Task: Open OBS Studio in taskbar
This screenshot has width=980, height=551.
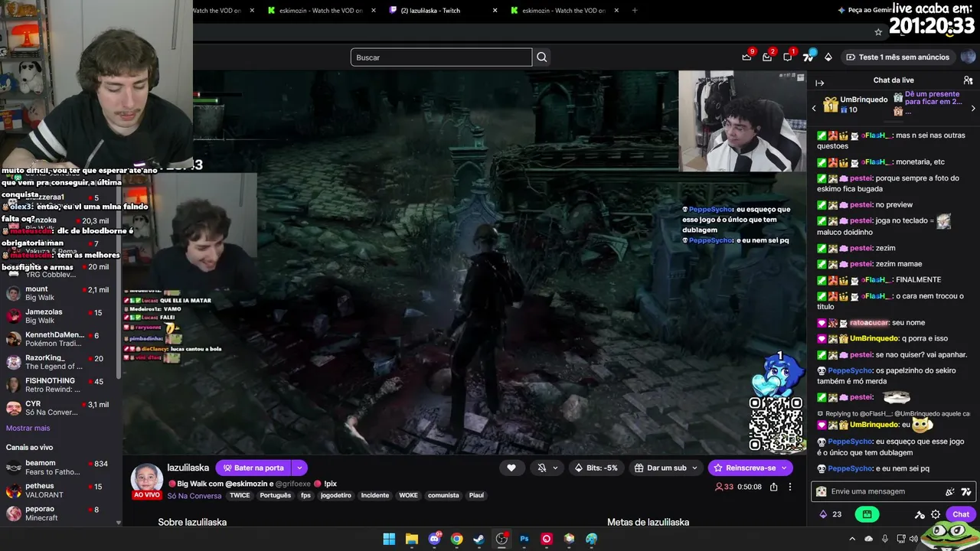Action: click(x=501, y=539)
